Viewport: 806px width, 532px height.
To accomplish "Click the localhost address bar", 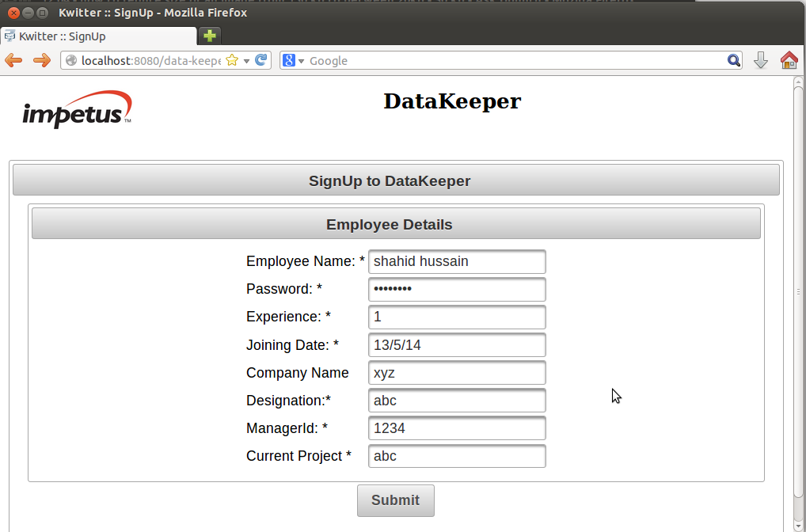I will [x=150, y=61].
